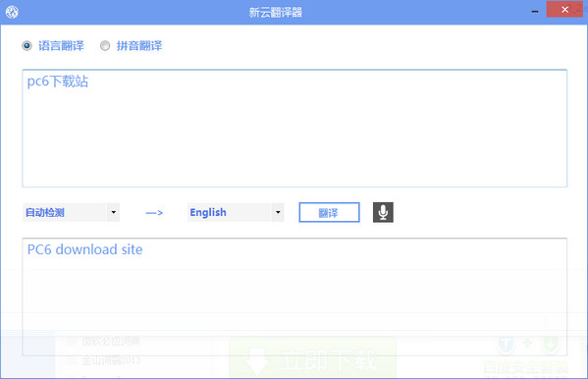Click the PC6 download site result text
The width and height of the screenshot is (588, 379).
pos(84,249)
